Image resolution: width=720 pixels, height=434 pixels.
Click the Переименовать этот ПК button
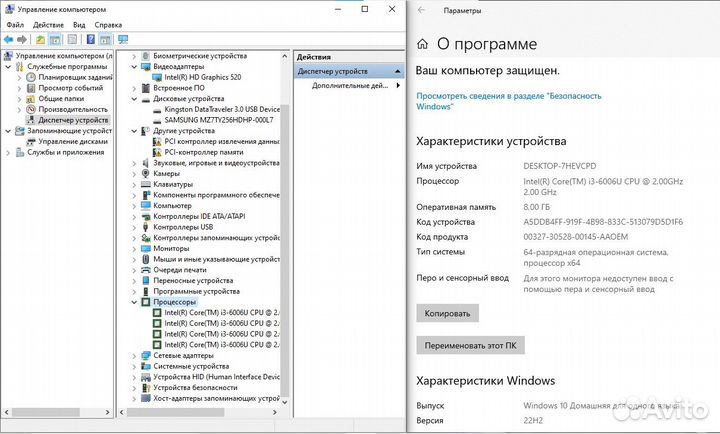470,345
